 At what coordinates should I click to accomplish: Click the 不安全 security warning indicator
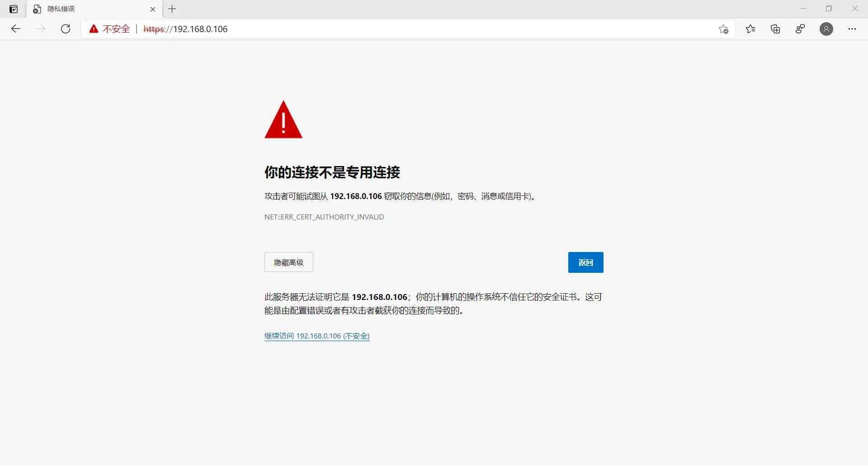tap(108, 29)
